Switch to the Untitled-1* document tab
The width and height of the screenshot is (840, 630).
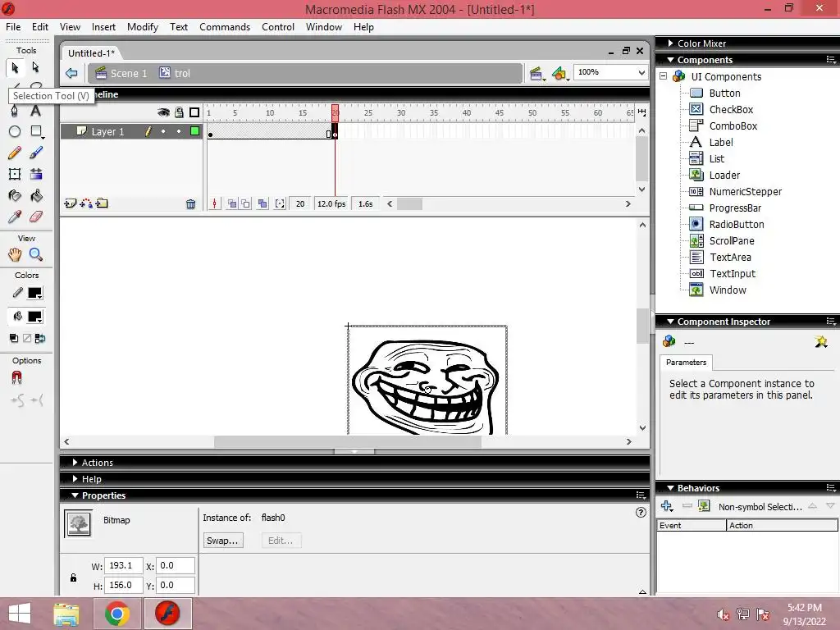point(91,53)
